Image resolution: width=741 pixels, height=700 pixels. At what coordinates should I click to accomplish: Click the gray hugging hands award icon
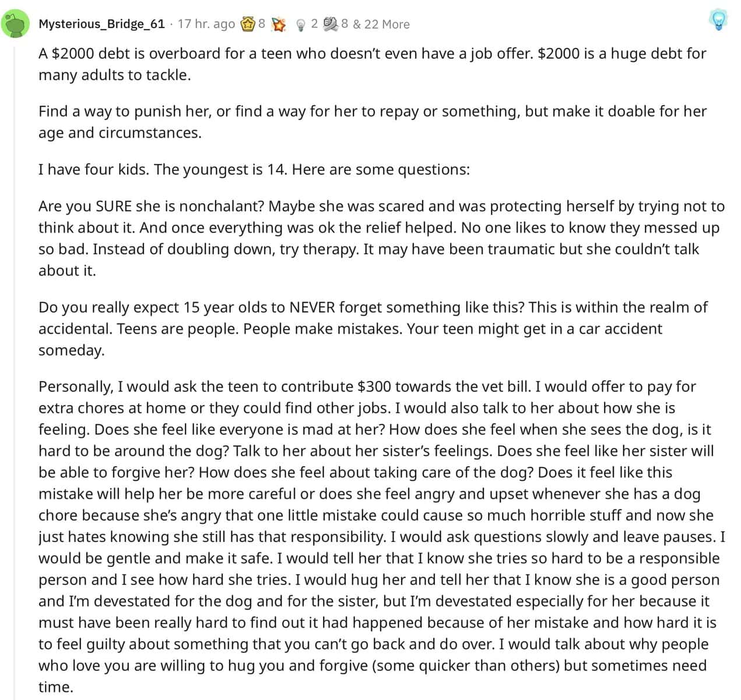[331, 24]
